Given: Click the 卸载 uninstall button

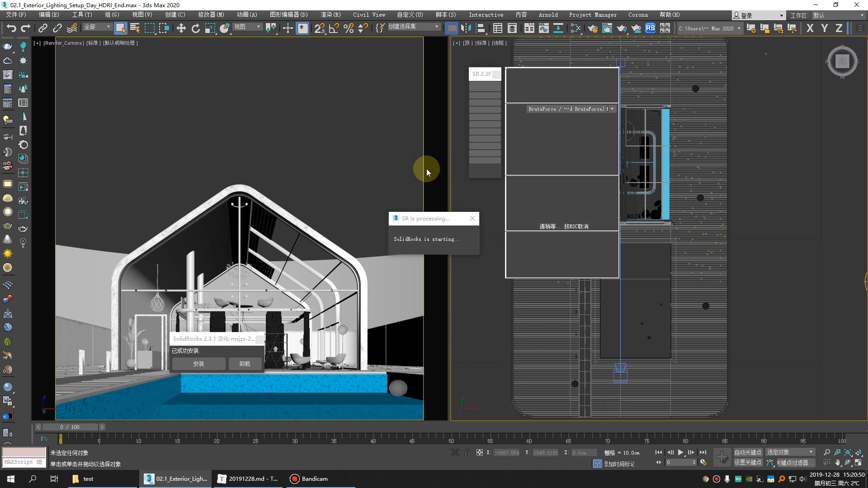Looking at the screenshot, I should tap(245, 364).
